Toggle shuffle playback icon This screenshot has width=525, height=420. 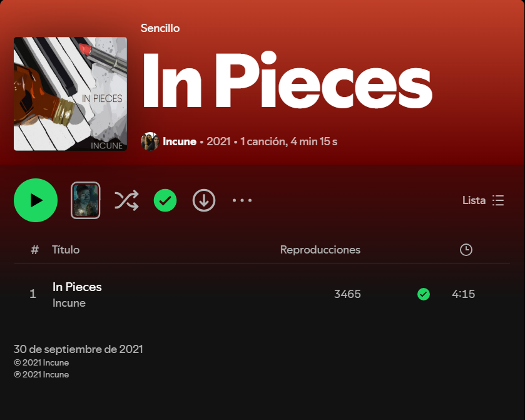point(126,200)
